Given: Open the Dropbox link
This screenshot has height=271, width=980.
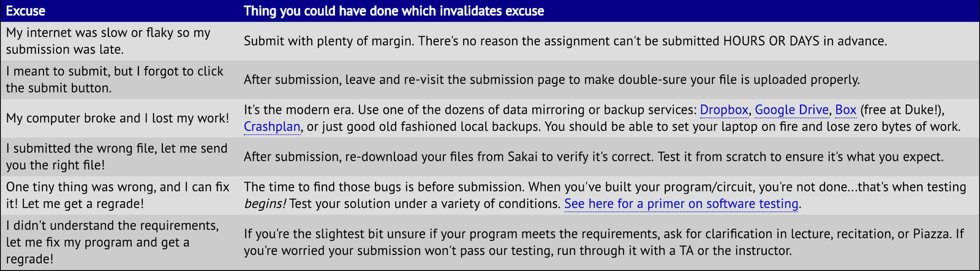Looking at the screenshot, I should 724,110.
